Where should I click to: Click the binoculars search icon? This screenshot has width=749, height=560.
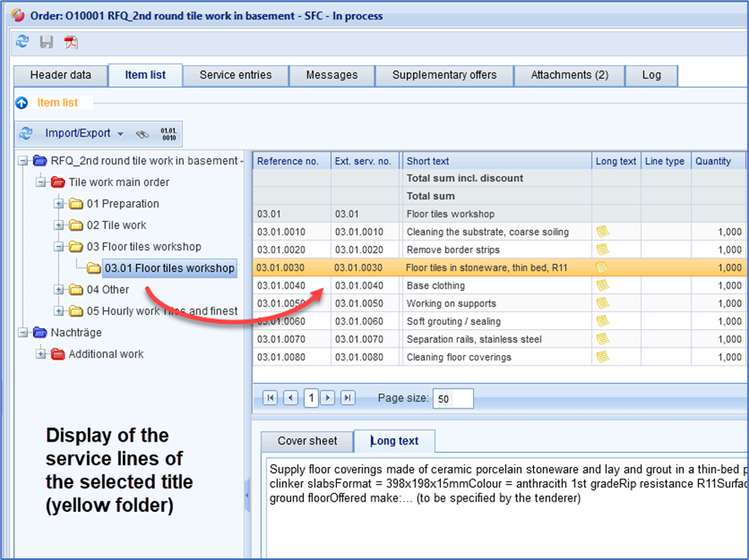click(142, 134)
